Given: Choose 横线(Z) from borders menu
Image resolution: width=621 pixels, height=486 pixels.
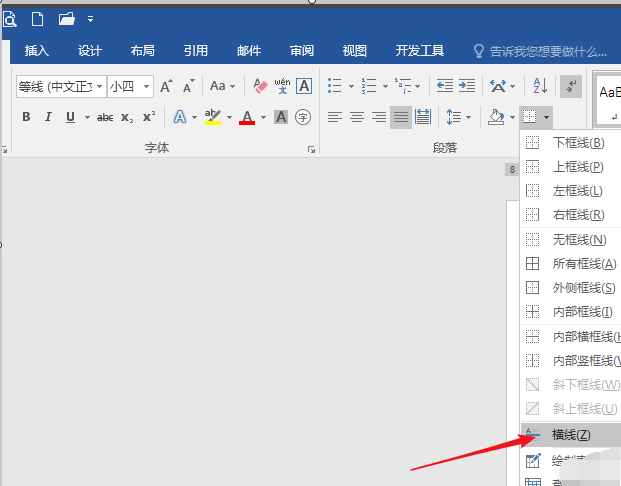Looking at the screenshot, I should [x=571, y=435].
